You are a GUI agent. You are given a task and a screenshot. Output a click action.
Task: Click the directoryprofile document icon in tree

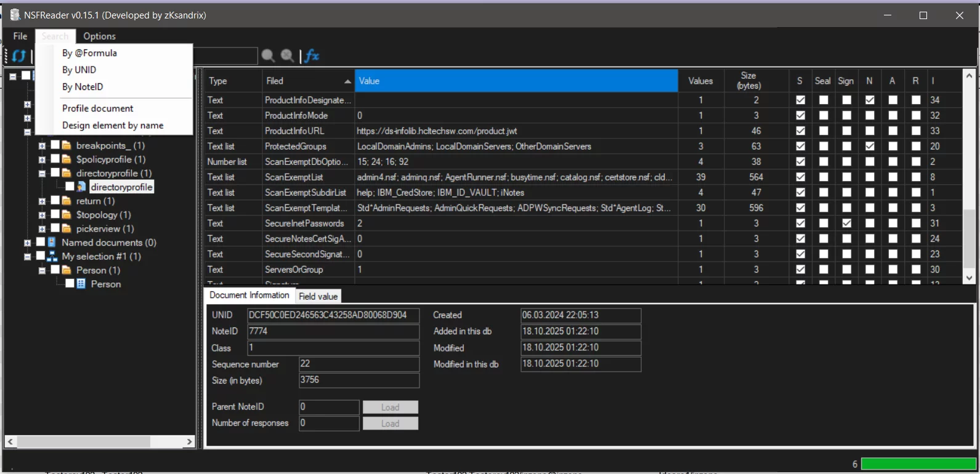pos(81,187)
